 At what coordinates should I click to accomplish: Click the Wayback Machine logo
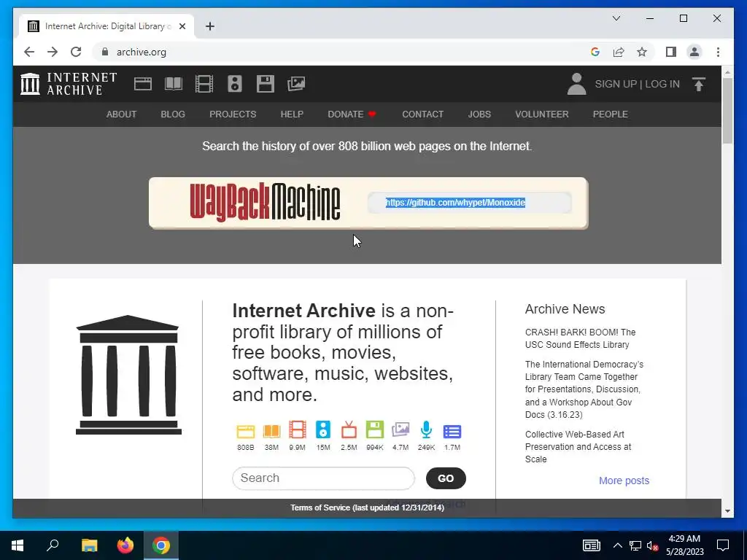click(x=265, y=203)
